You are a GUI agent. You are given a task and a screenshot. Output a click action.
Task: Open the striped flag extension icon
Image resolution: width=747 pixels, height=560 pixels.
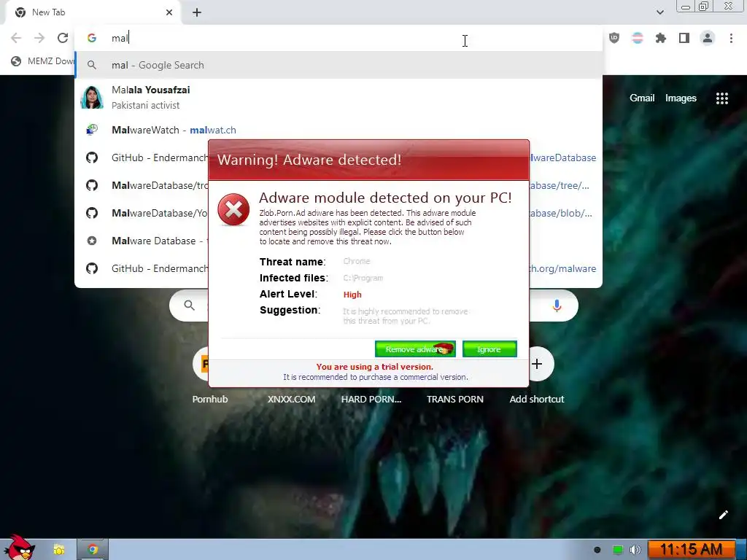point(638,38)
